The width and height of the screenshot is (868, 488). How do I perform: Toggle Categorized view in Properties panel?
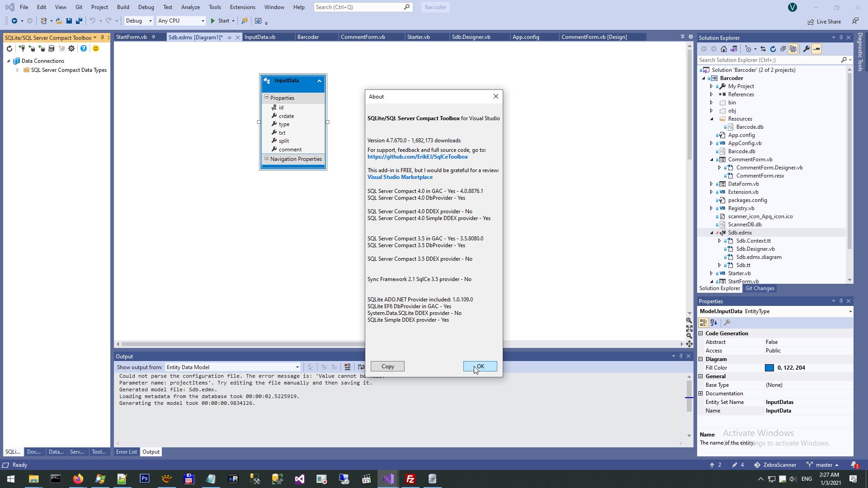tap(703, 323)
